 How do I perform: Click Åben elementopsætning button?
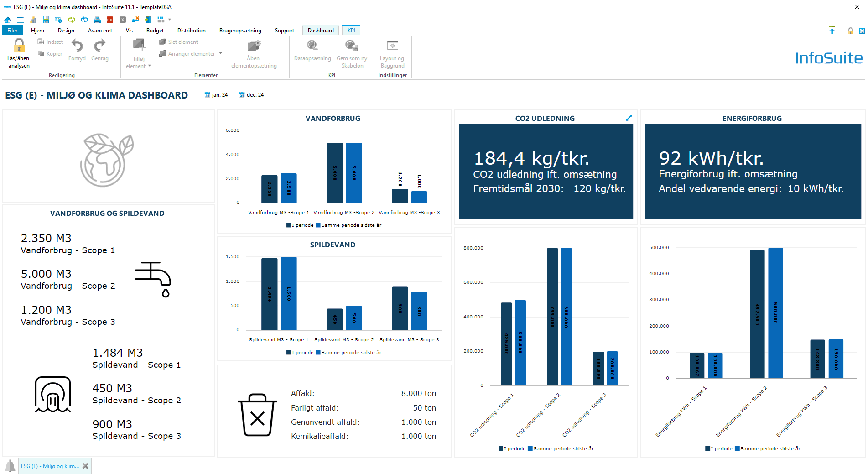[x=254, y=54]
